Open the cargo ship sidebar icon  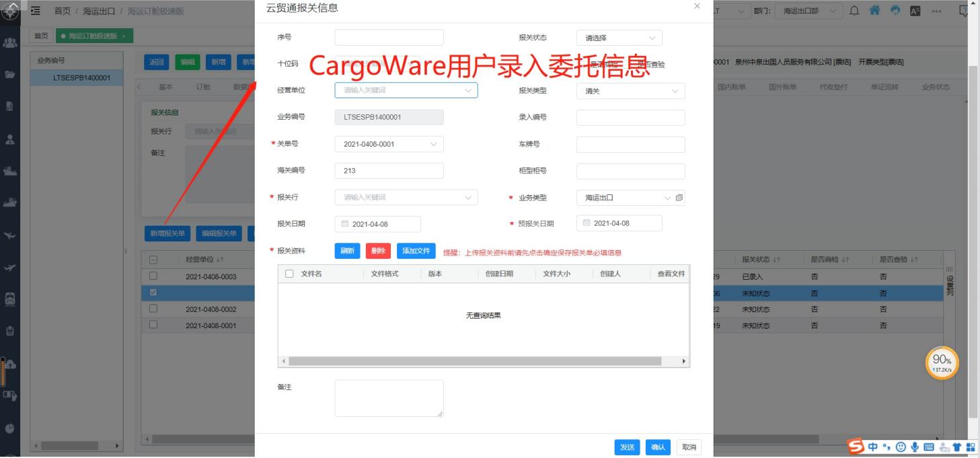(9, 171)
